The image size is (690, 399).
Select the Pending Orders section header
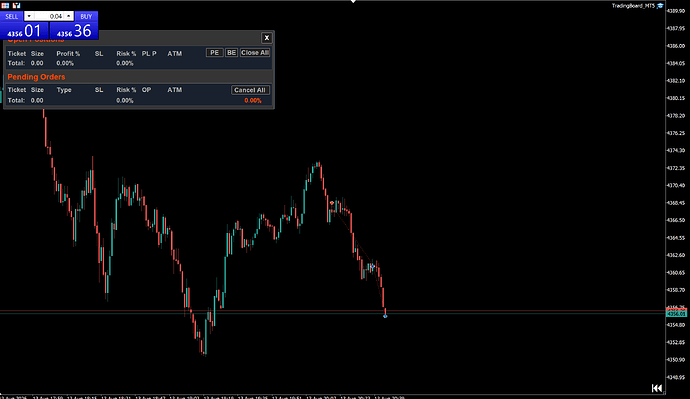(x=36, y=77)
